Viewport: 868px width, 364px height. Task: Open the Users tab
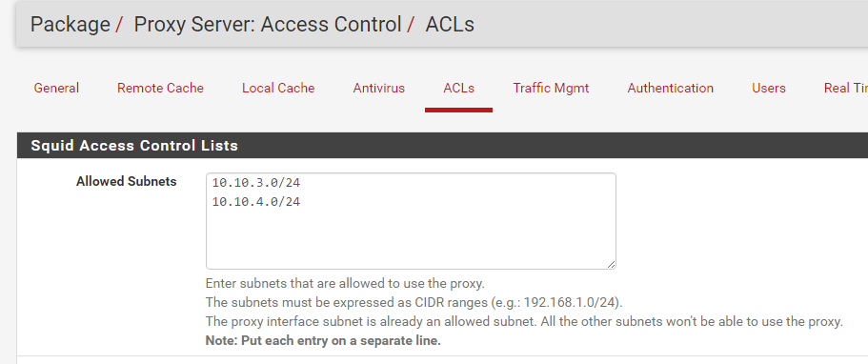(768, 88)
